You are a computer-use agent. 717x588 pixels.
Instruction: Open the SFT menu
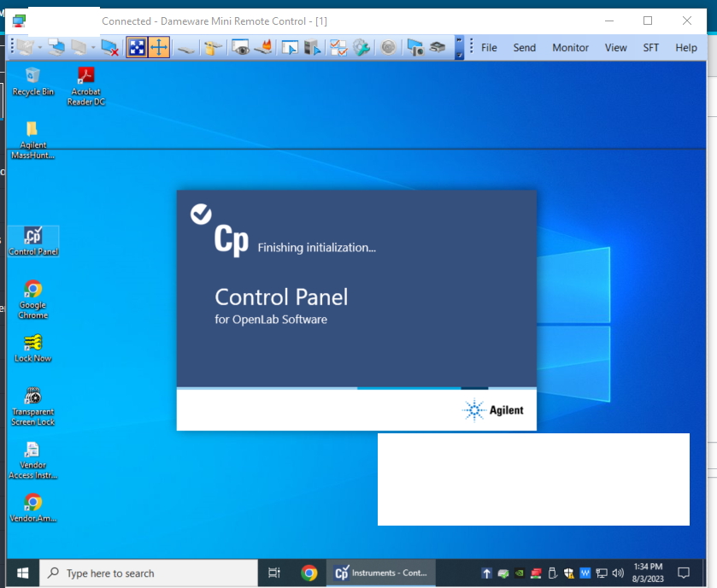[650, 48]
